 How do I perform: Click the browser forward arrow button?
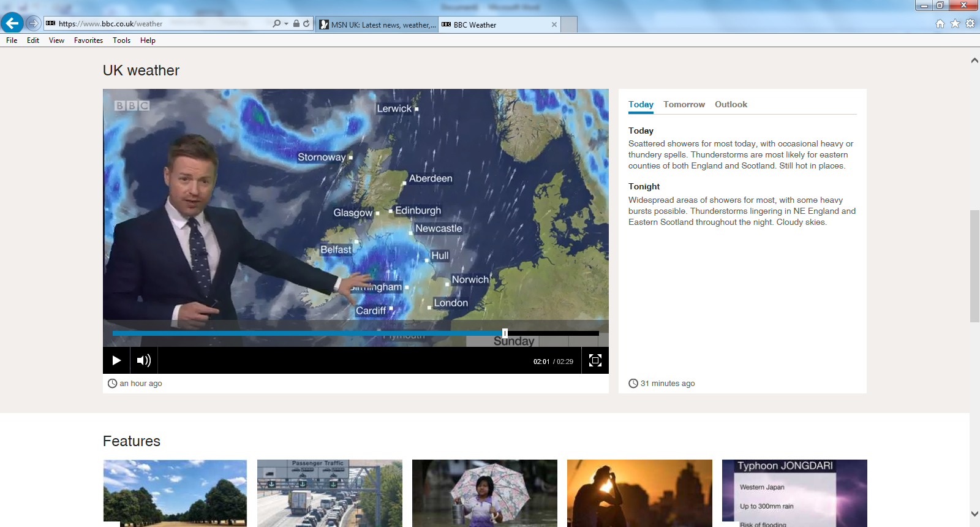[34, 23]
